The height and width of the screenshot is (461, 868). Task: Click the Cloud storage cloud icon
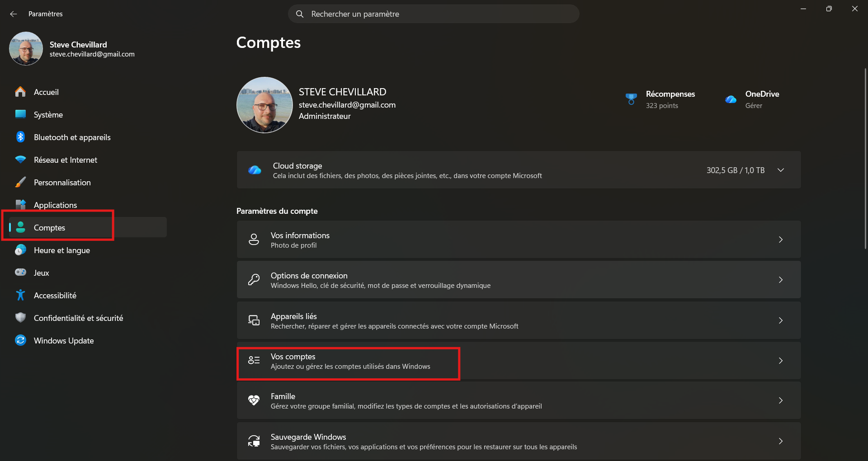(255, 170)
